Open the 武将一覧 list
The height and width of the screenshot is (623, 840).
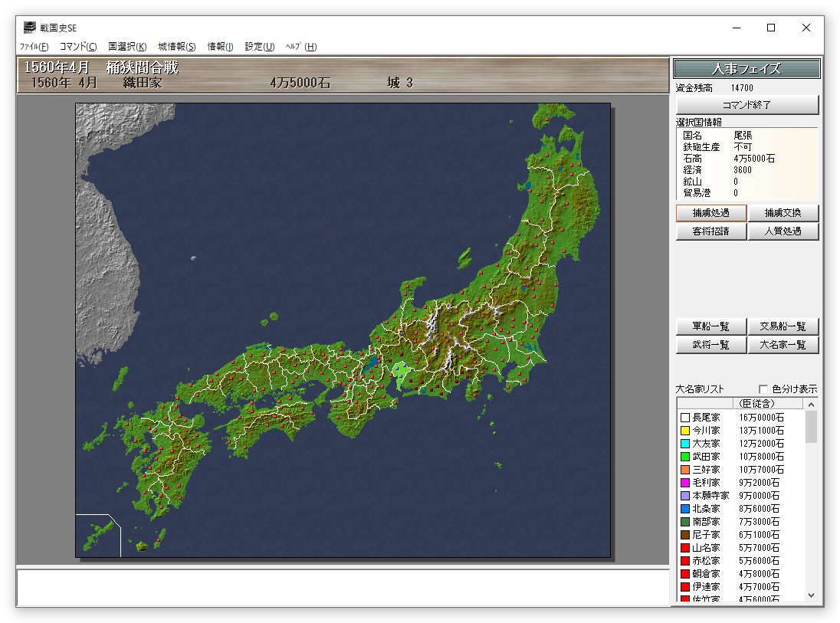click(710, 345)
